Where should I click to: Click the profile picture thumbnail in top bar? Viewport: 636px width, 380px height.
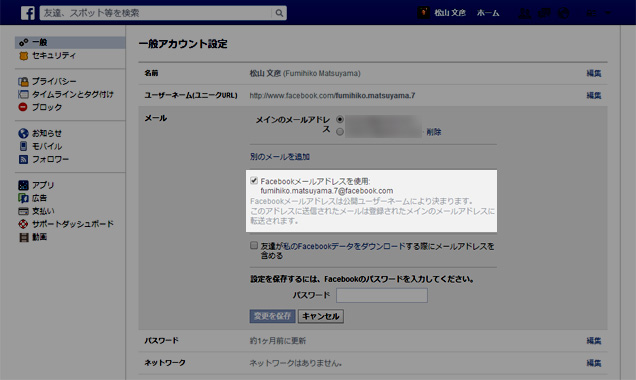tap(423, 13)
